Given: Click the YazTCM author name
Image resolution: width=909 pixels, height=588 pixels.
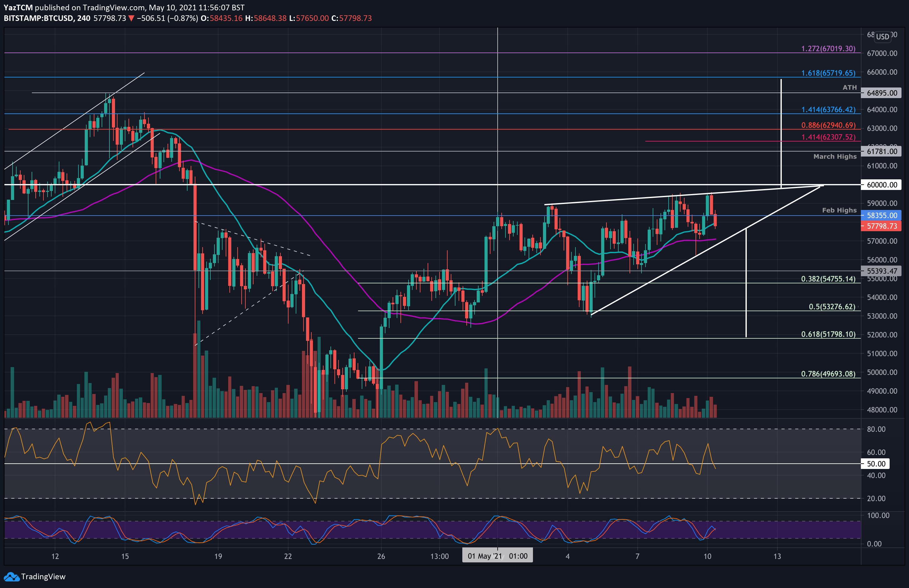Looking at the screenshot, I should pyautogui.click(x=18, y=7).
